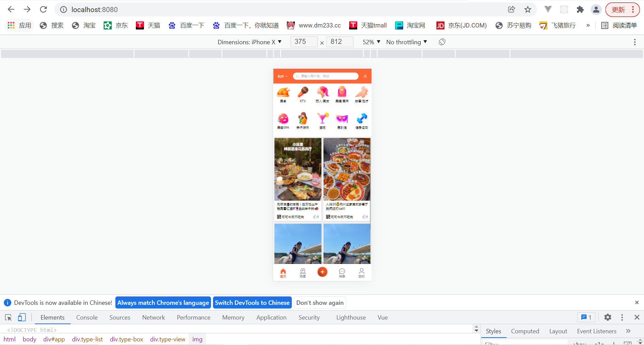Open the Network panel tab
644x345 pixels.
(x=154, y=318)
